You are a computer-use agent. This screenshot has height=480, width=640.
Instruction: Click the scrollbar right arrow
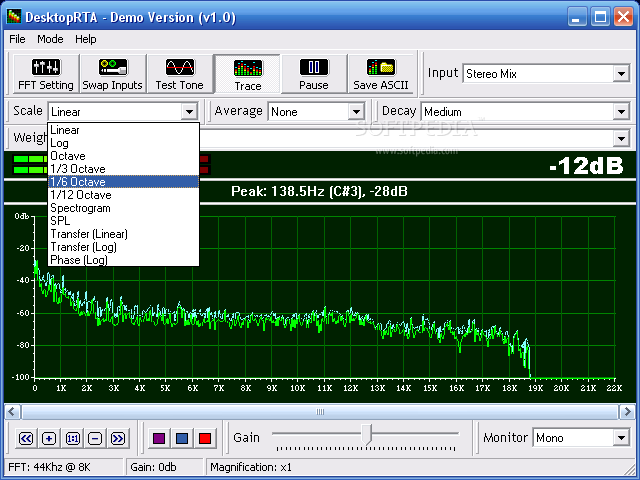pos(627,412)
